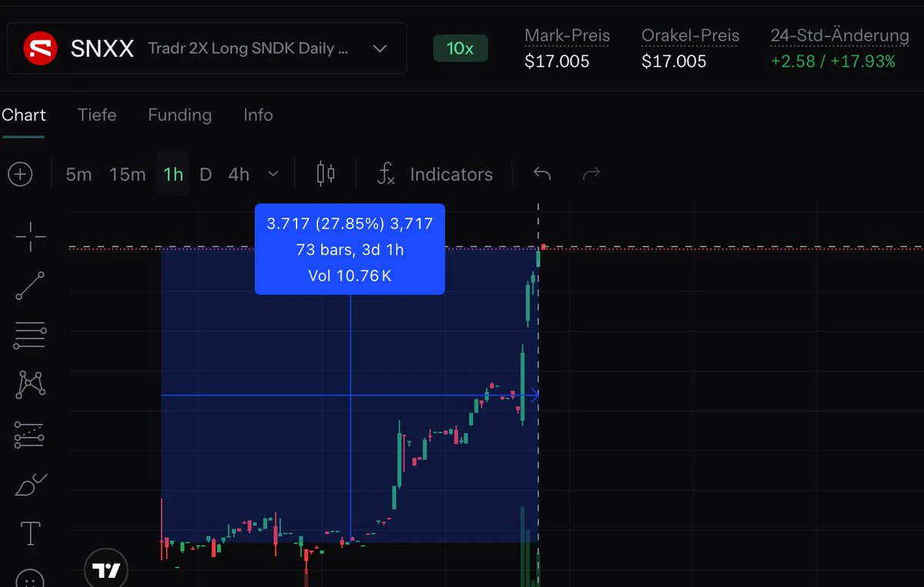This screenshot has height=587, width=924.
Task: Select the 15m timeframe
Action: click(127, 175)
